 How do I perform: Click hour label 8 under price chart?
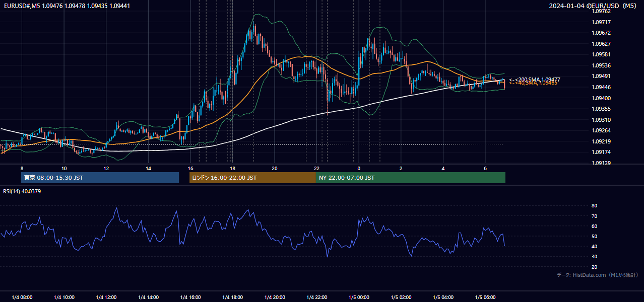[x=22, y=168]
